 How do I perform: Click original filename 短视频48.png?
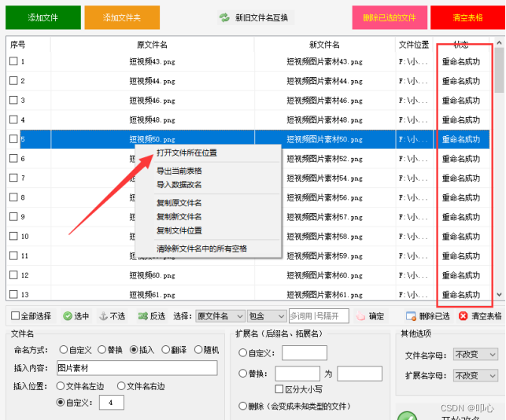[152, 120]
